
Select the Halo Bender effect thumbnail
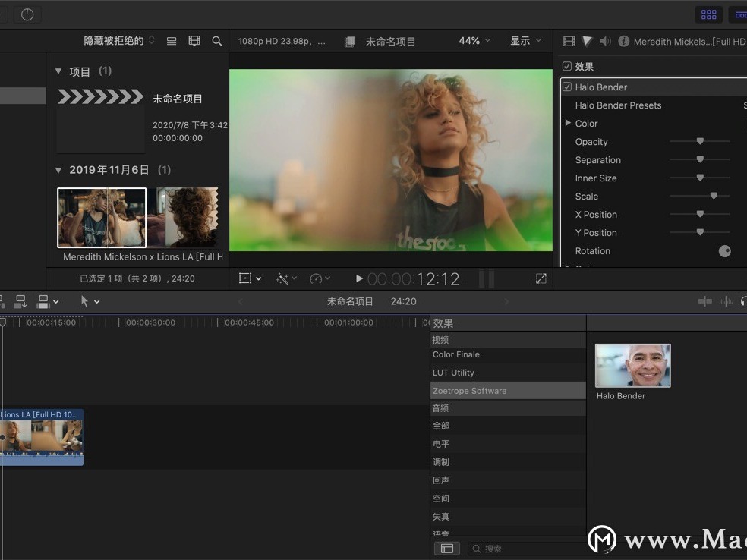click(x=632, y=365)
